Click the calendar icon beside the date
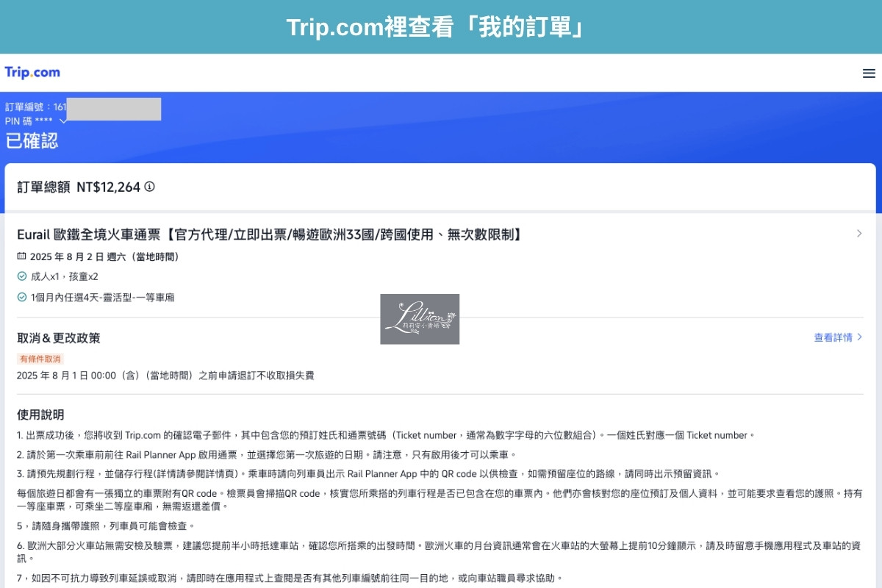This screenshot has height=588, width=882. 21,257
